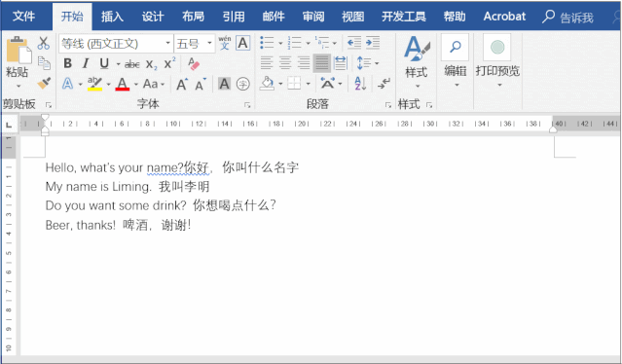622x364 pixels.
Task: Switch to the Layout tab
Action: click(193, 17)
